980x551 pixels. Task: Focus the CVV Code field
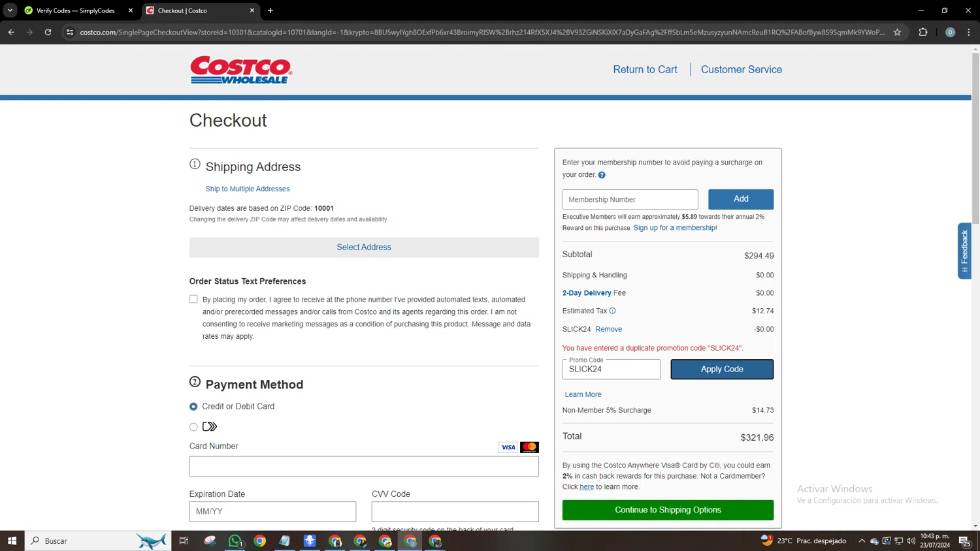(x=455, y=511)
